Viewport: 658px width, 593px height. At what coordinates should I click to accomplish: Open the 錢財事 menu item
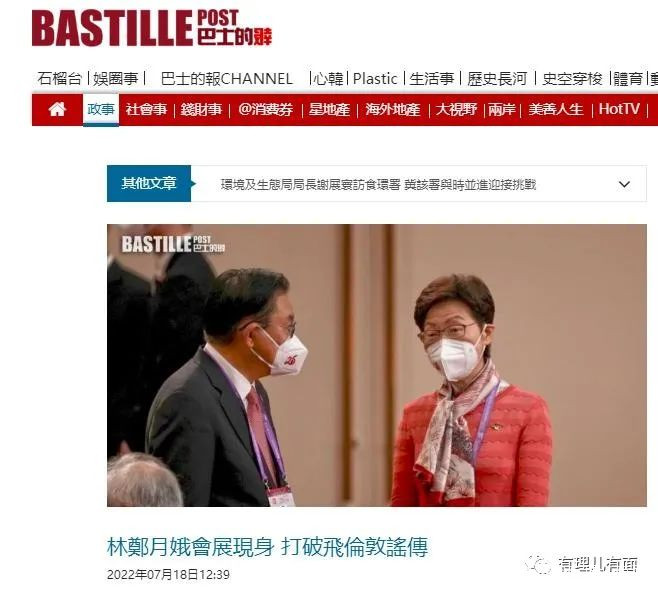click(x=201, y=110)
